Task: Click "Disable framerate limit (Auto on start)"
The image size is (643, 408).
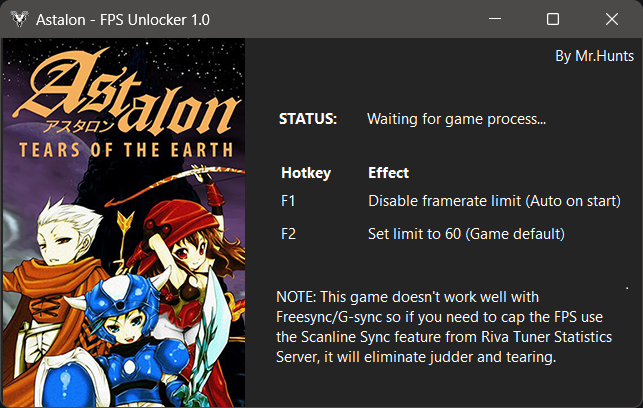Action: tap(494, 201)
